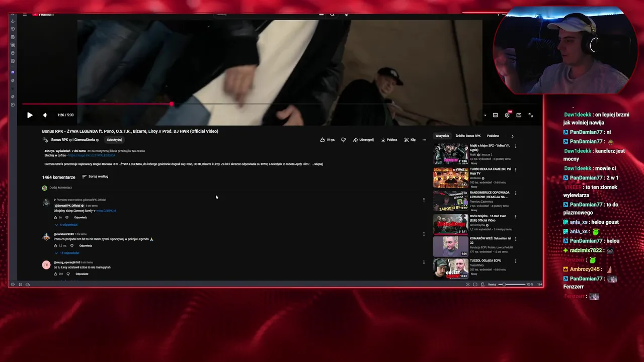
Task: Open Boris Brejcha 16 Red Even video
Action: tap(451, 224)
